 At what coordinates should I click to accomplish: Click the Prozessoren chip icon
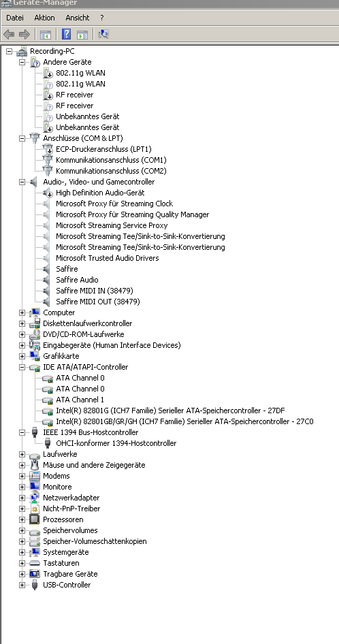tap(35, 519)
